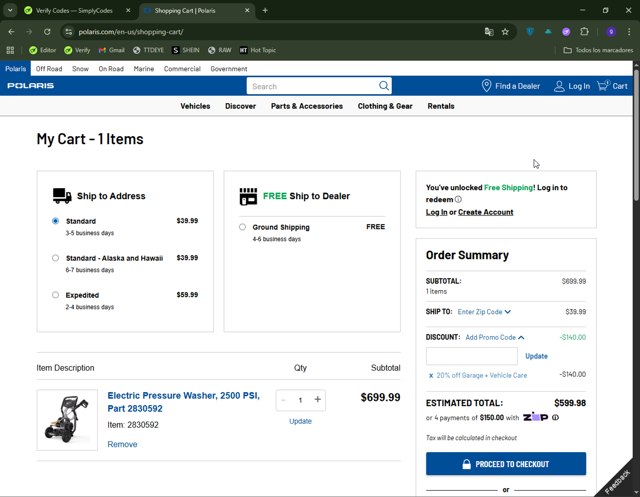Click the translate page icon
This screenshot has height=497, width=640.
[489, 31]
